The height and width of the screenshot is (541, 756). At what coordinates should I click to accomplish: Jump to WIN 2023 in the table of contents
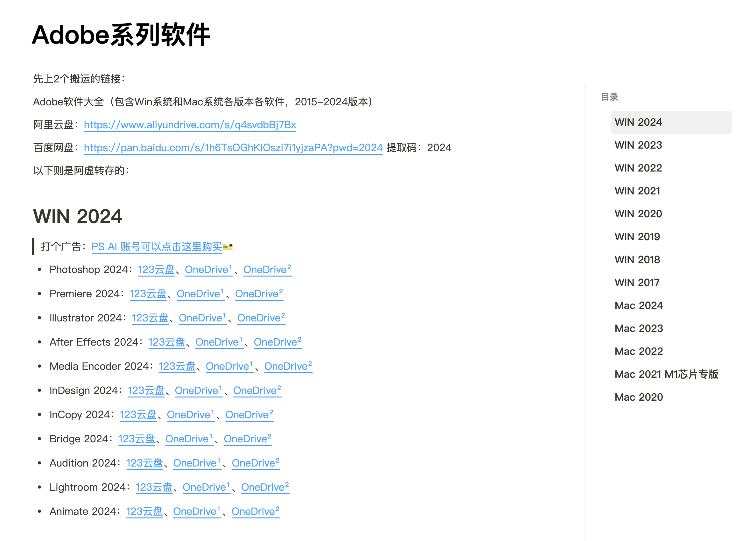coord(638,145)
